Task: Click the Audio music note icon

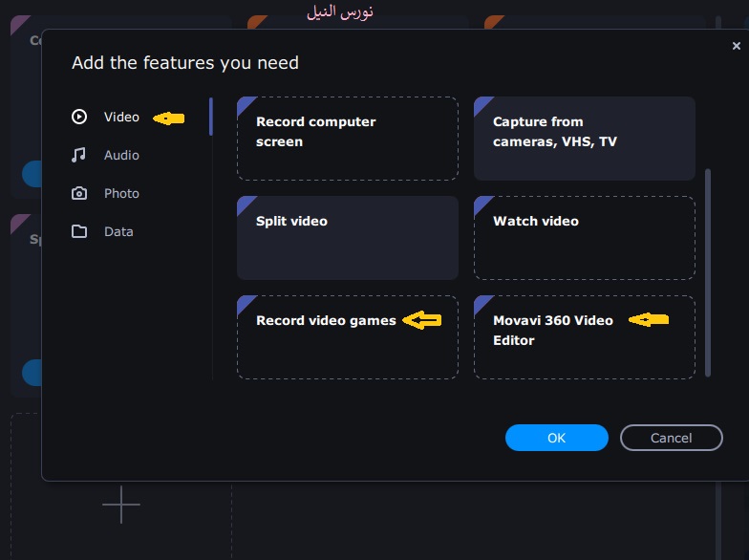Action: pyautogui.click(x=79, y=155)
